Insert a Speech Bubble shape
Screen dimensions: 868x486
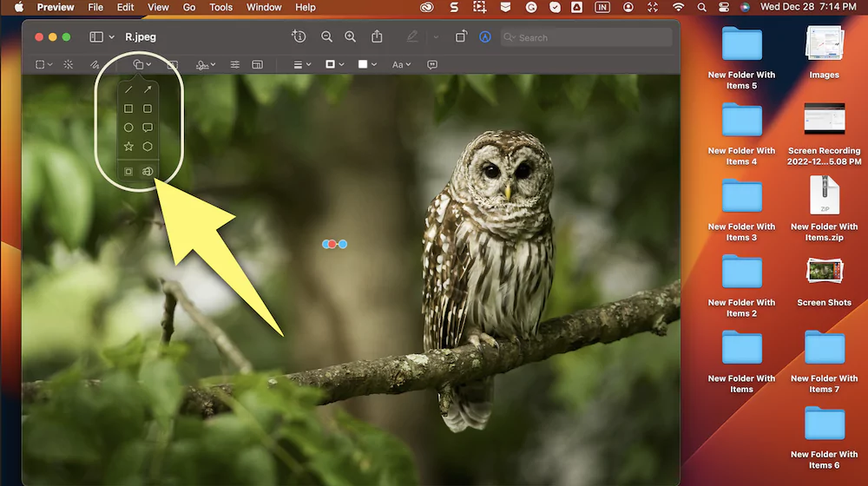(x=148, y=128)
